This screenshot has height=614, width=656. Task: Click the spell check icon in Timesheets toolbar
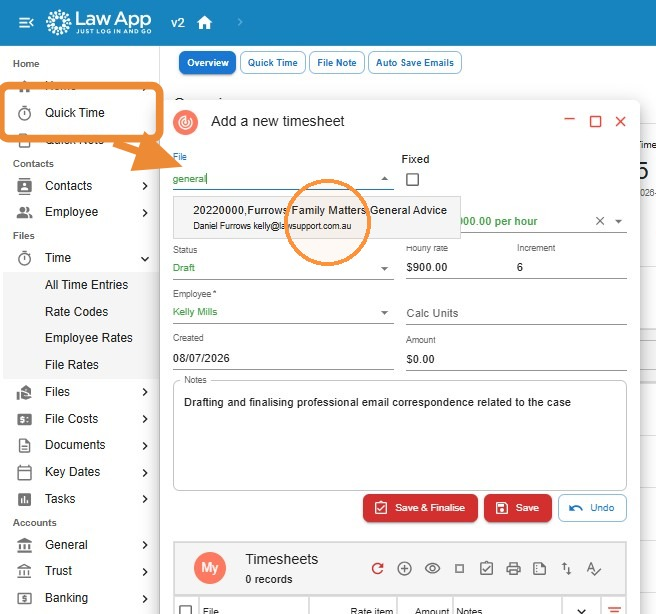click(x=594, y=568)
